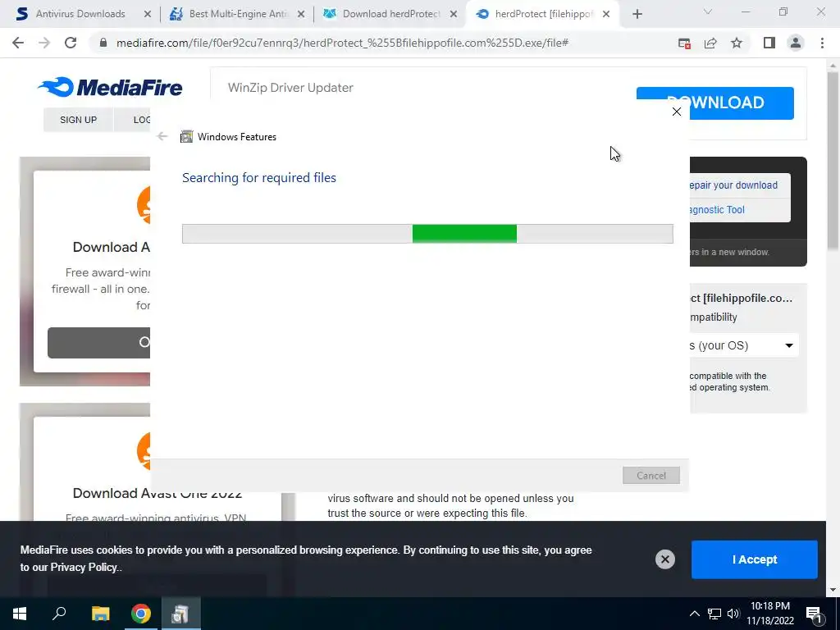
Task: View site lock security info
Action: 104,43
